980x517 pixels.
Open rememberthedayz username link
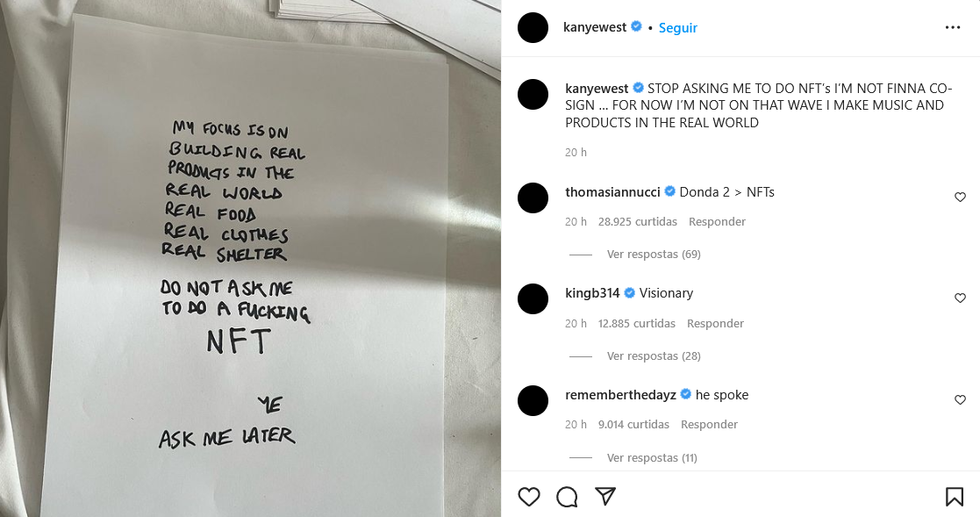point(620,395)
